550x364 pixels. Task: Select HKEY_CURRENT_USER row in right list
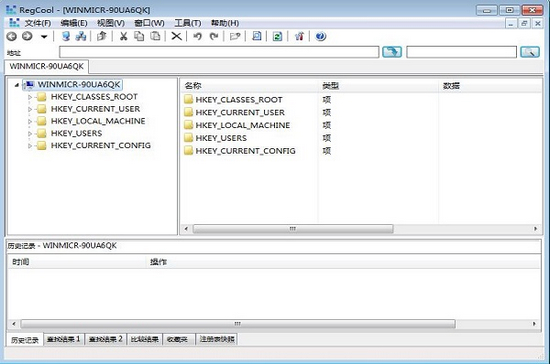point(240,113)
